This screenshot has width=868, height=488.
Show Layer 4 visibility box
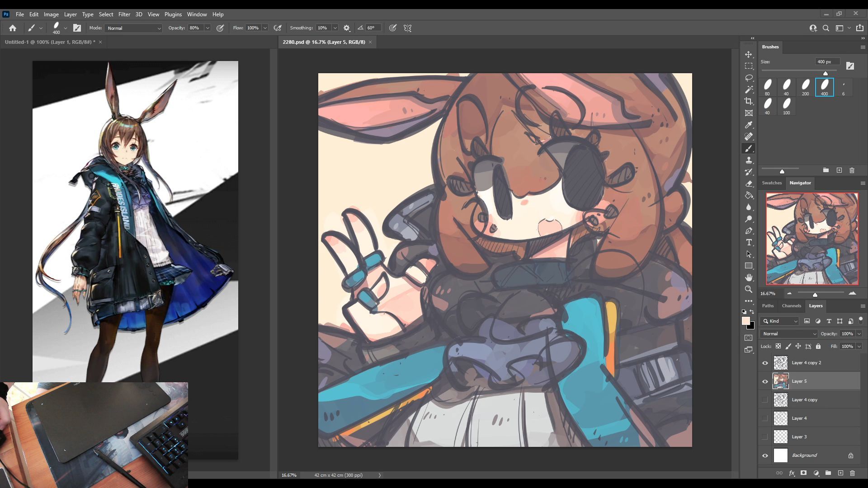[x=765, y=418]
